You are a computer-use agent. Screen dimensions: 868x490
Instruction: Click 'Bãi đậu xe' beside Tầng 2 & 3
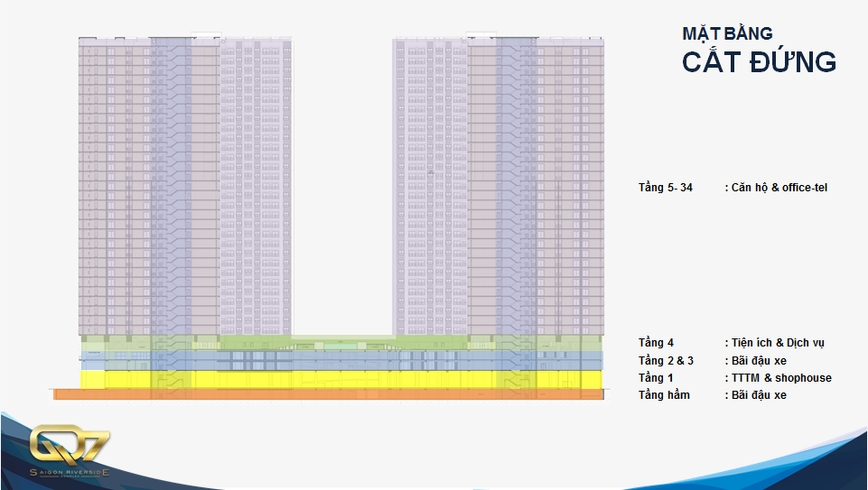click(759, 360)
